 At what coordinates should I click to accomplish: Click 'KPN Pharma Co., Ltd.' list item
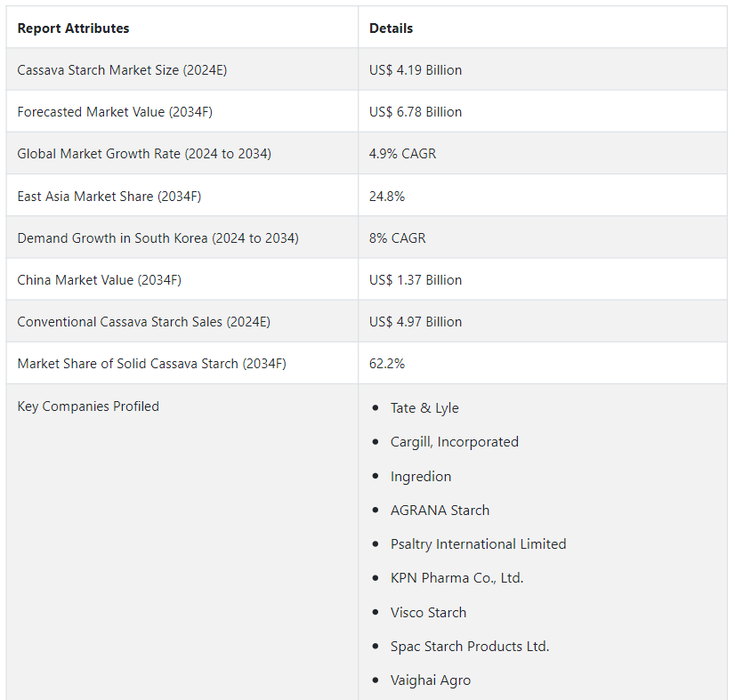tap(457, 578)
